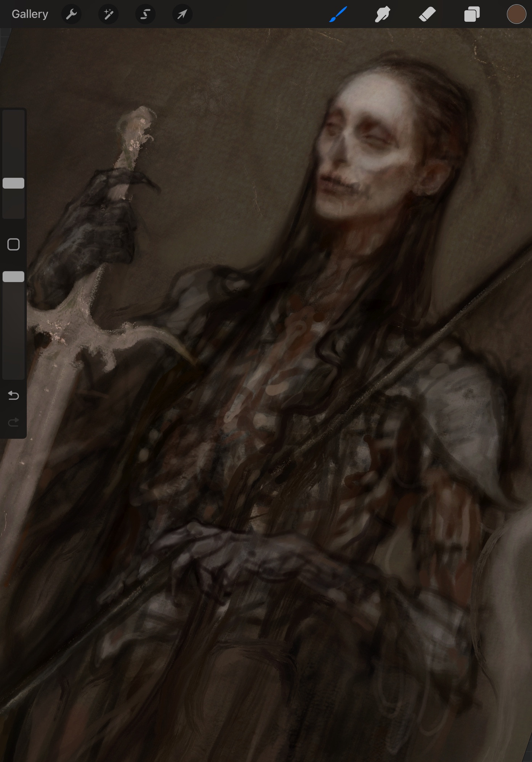This screenshot has height=762, width=532.
Task: Activate the Selection tool
Action: (145, 14)
